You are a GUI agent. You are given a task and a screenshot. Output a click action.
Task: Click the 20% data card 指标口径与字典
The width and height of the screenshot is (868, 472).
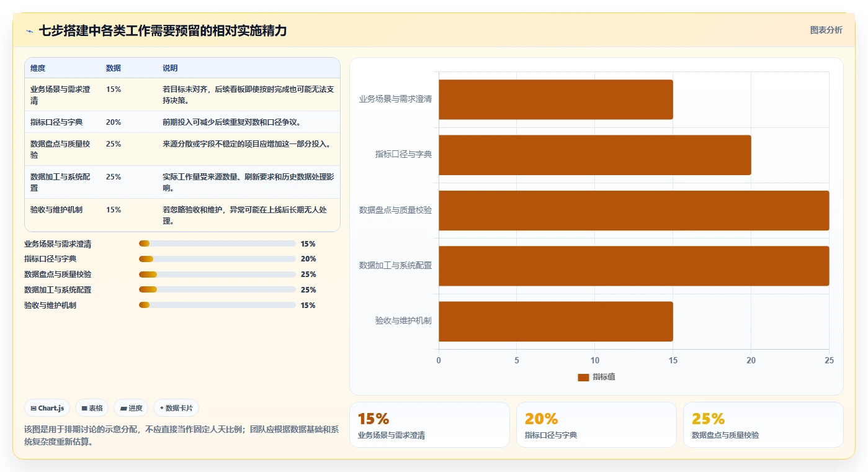pyautogui.click(x=596, y=425)
